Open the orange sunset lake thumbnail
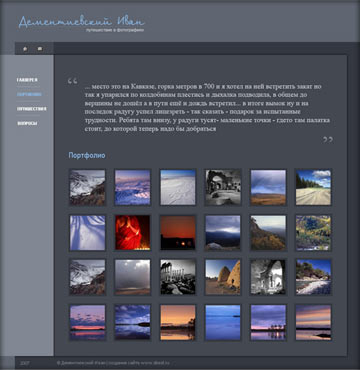The width and height of the screenshot is (360, 370). tap(178, 322)
